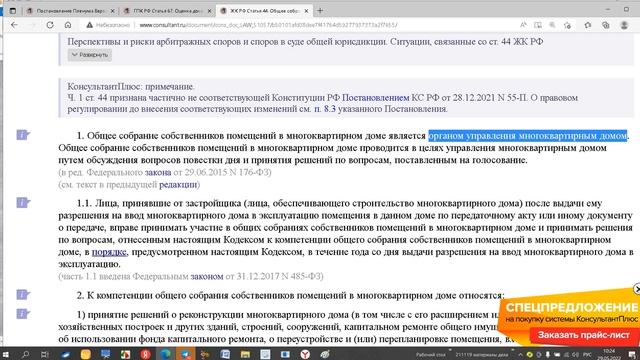This screenshot has width=640, height=360.
Task: Open the Windows Start menu
Action: [x=6, y=354]
